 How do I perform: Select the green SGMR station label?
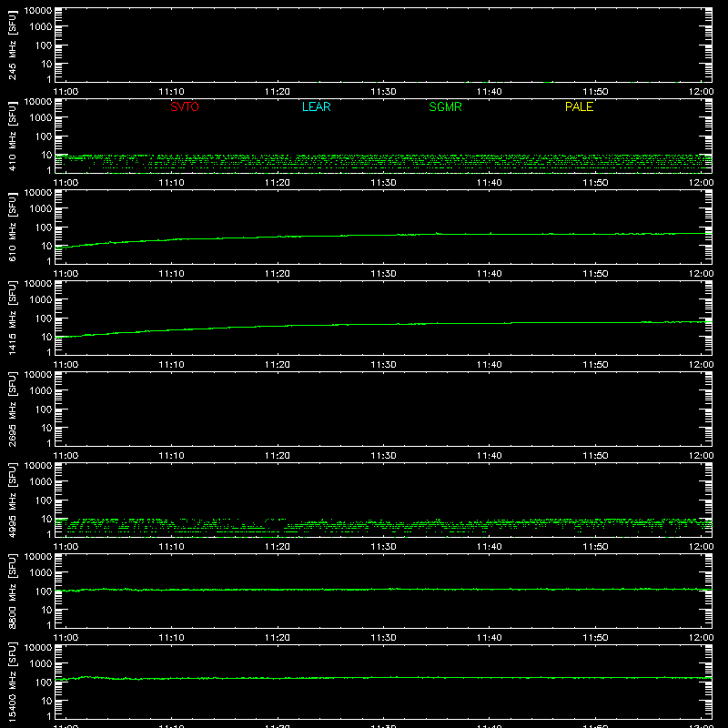pyautogui.click(x=445, y=106)
